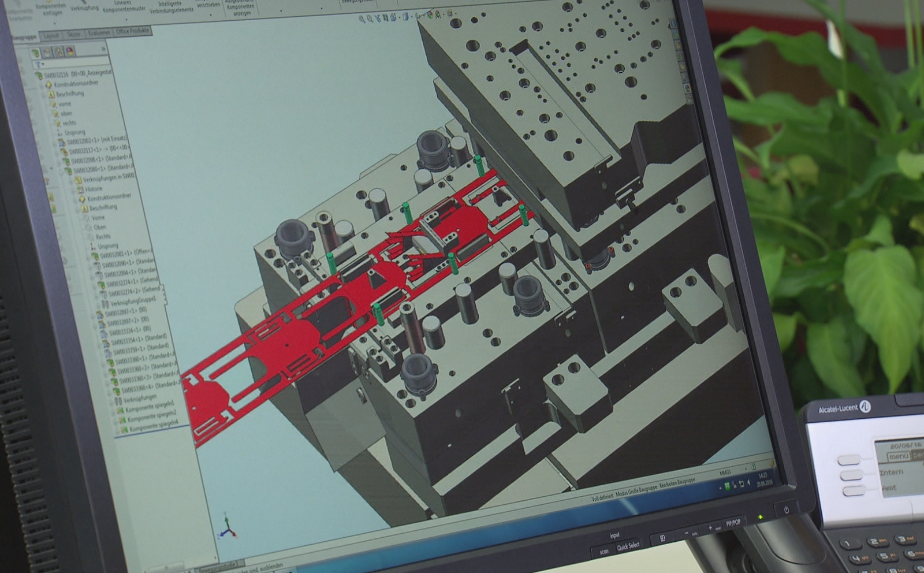Switch to the PropertyManager tab icon
Image resolution: width=924 pixels, height=573 pixels.
pos(47,53)
